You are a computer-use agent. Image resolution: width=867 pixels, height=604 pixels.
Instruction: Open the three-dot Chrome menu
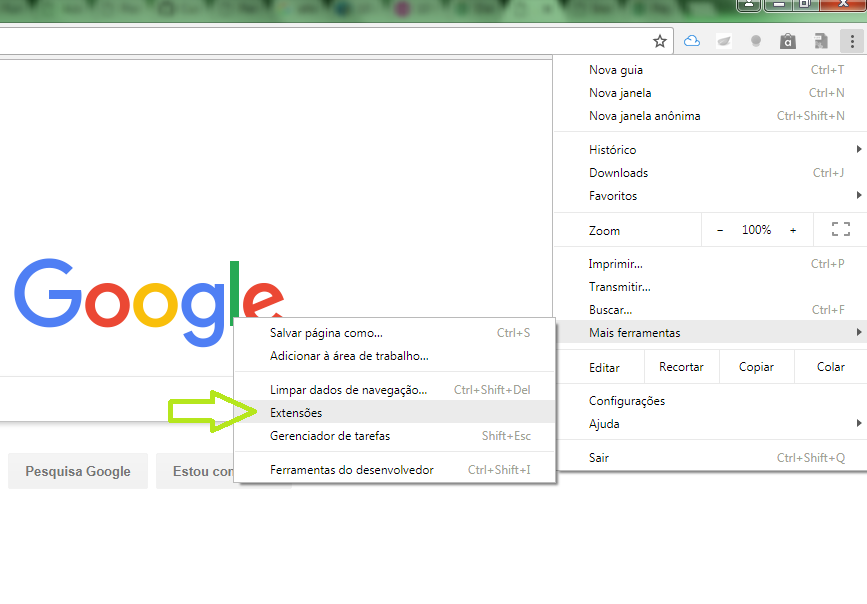pos(852,41)
